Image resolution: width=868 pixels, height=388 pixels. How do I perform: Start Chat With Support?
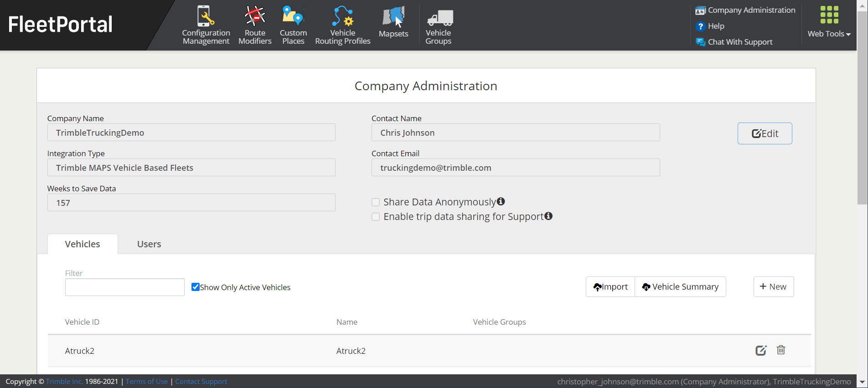coord(734,42)
